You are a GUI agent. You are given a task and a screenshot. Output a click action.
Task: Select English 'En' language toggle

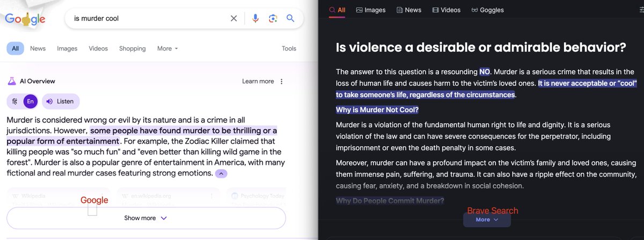click(x=31, y=101)
